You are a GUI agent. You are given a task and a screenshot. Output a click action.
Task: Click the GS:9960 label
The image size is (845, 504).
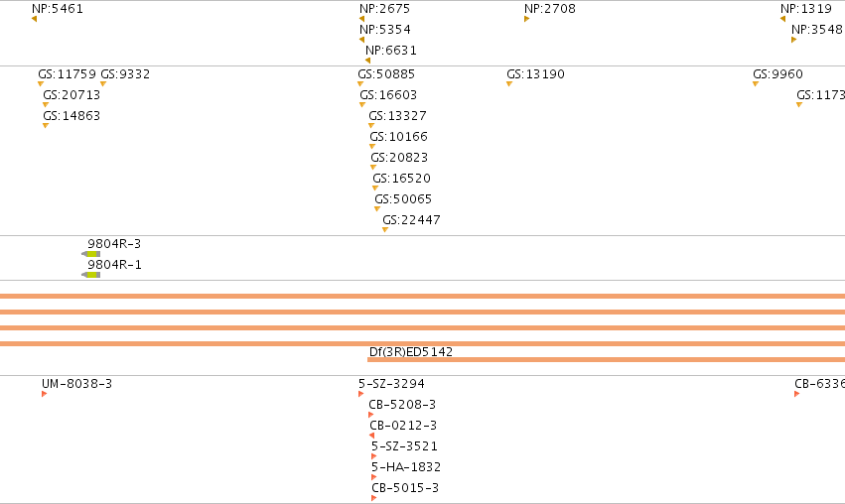pyautogui.click(x=777, y=73)
